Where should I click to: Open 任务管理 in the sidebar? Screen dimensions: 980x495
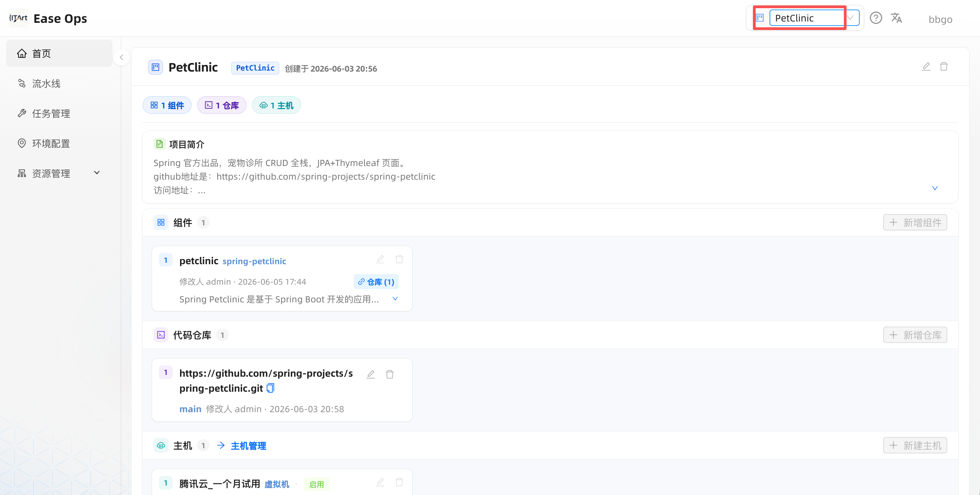coord(59,114)
